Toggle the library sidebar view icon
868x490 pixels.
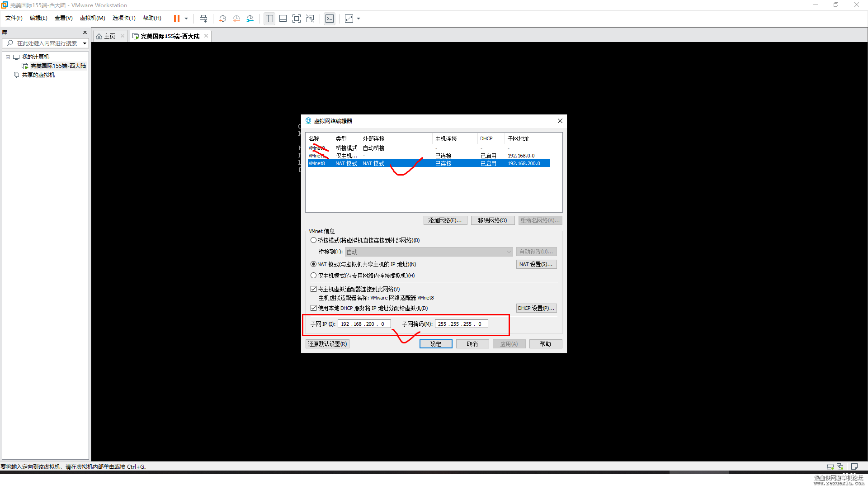click(x=269, y=19)
